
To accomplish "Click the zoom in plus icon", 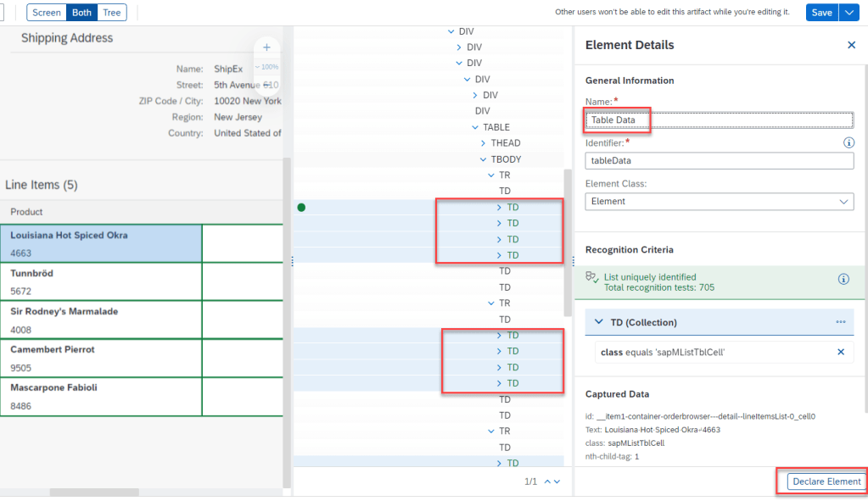I will [x=266, y=47].
